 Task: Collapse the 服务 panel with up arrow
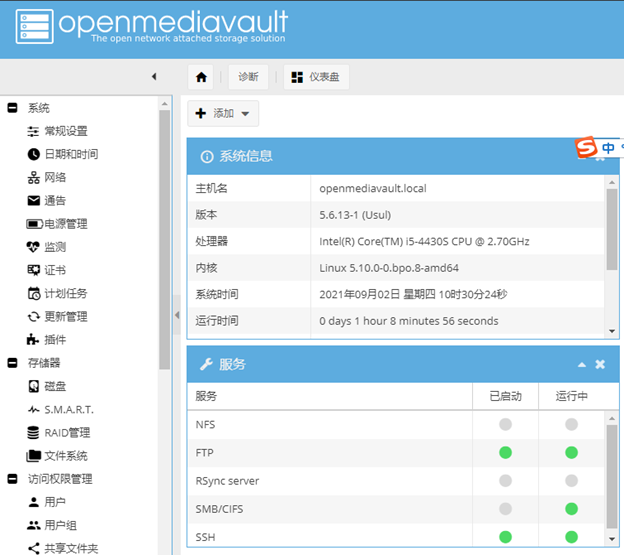582,364
